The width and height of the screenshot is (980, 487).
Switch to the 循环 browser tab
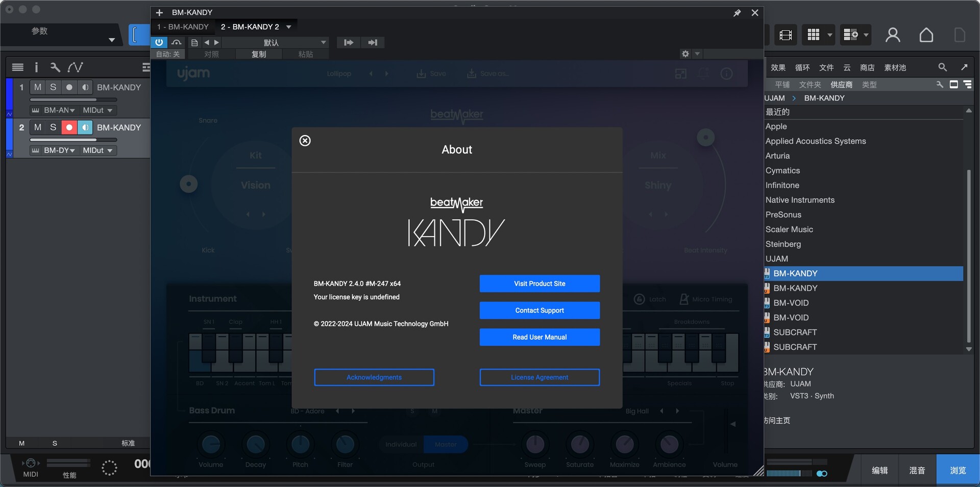click(x=802, y=67)
